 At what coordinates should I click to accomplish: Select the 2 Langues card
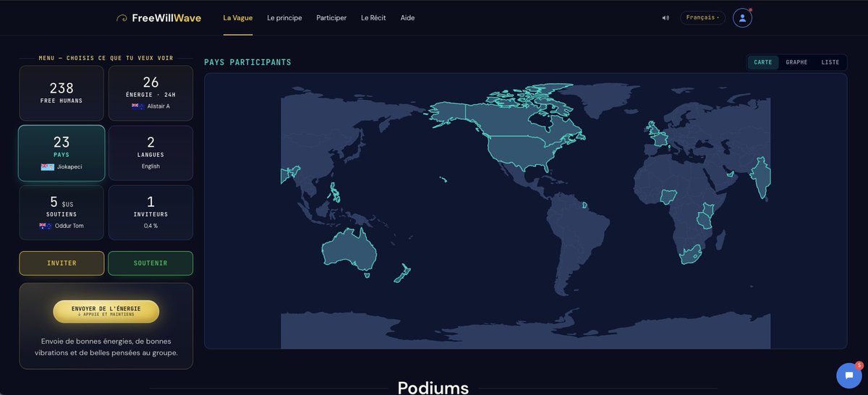point(150,153)
